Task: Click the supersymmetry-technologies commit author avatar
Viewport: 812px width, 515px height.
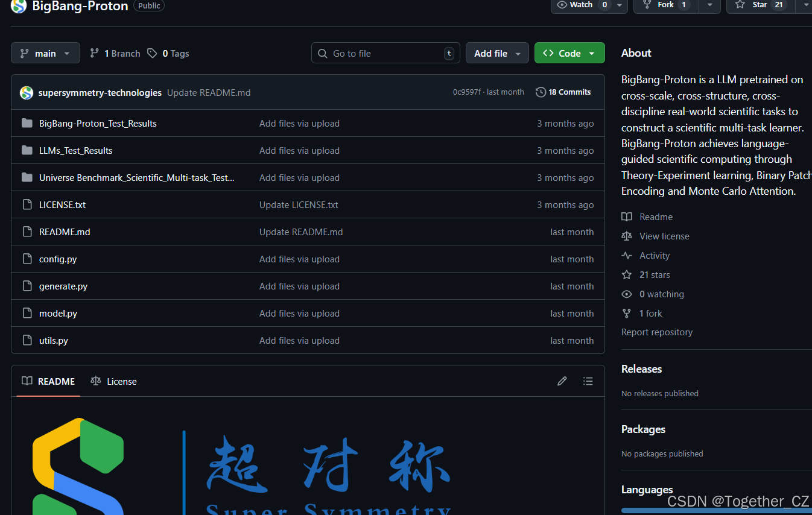Action: click(27, 92)
